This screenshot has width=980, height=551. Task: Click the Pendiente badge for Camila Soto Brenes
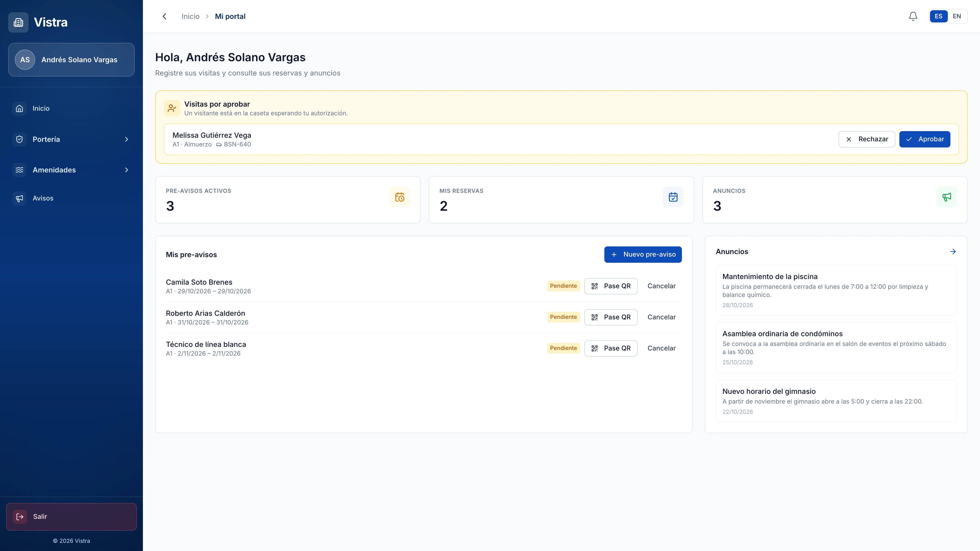point(563,286)
